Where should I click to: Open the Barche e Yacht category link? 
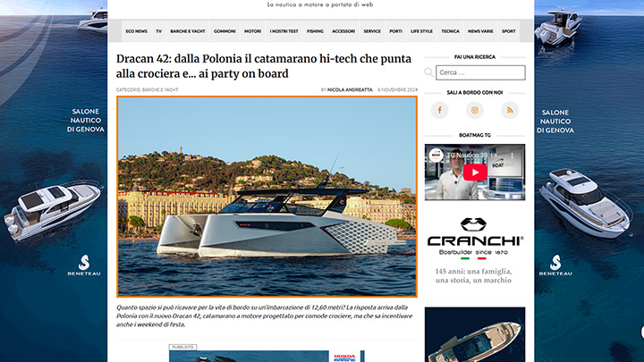click(160, 89)
